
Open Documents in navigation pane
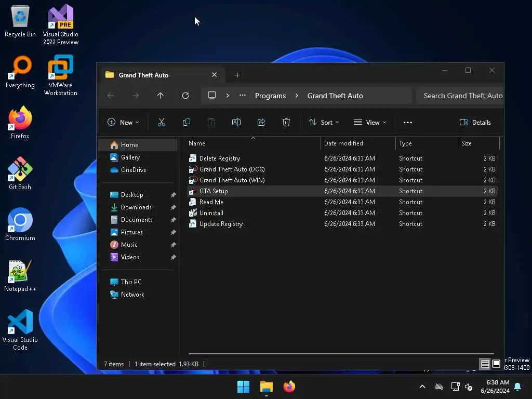137,220
